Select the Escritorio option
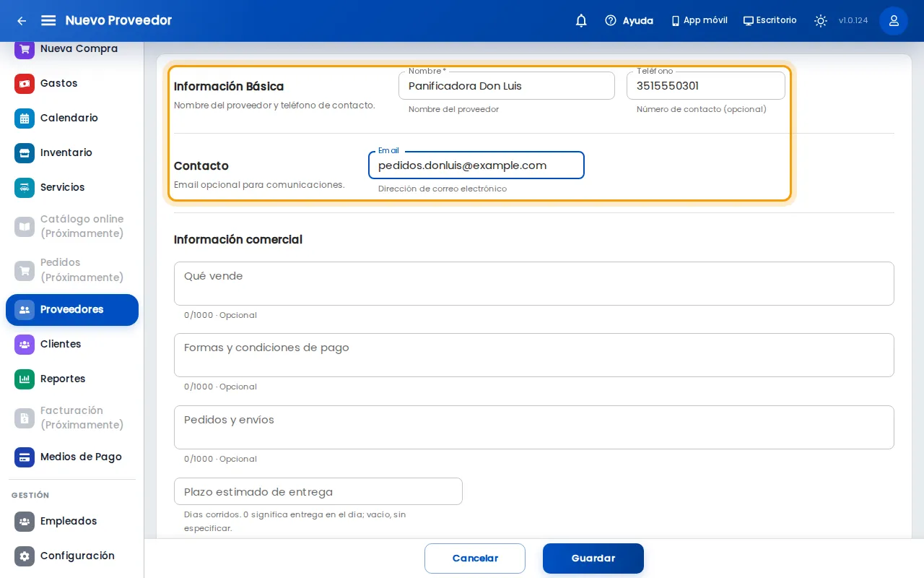Screen dimensions: 924x578 tap(770, 21)
